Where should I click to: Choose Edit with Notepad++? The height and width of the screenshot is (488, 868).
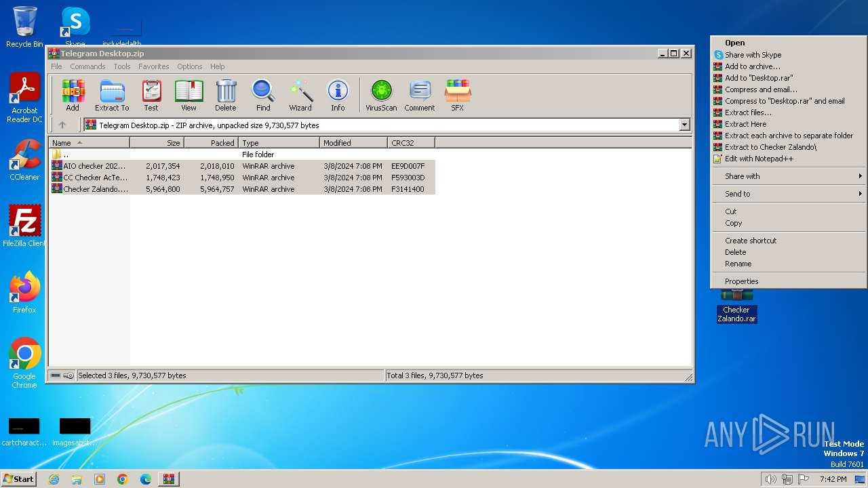click(788, 159)
